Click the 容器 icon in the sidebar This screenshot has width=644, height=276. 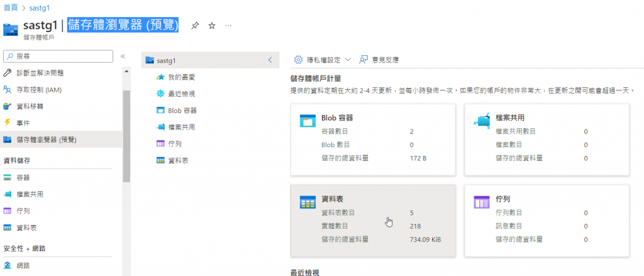(7, 178)
